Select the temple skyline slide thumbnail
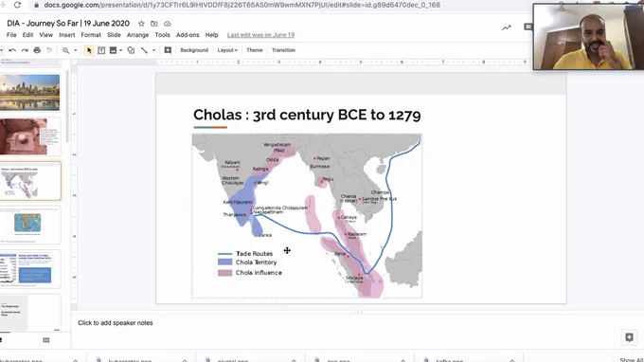644x362 pixels. pos(29,93)
